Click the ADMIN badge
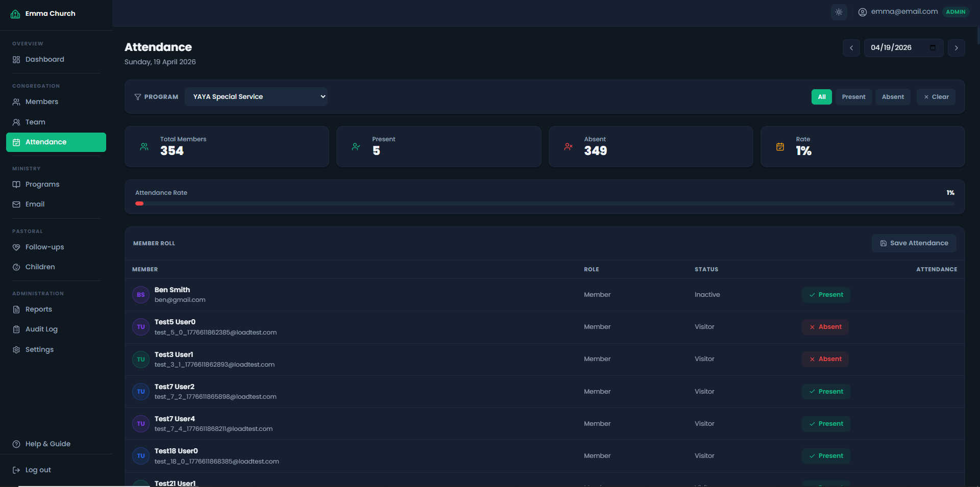980x487 pixels. (x=955, y=12)
